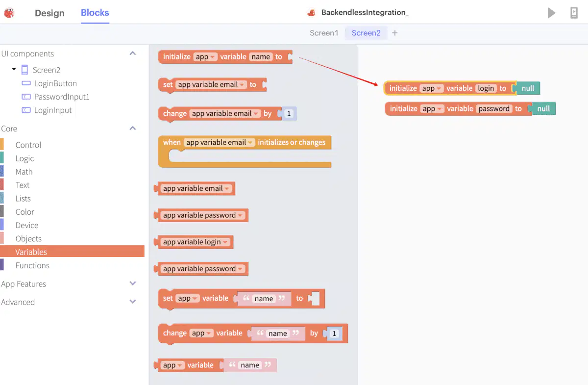Screen dimensions: 588x385
Task: Open dropdown on 'app variable email' getter block
Action: click(196, 188)
